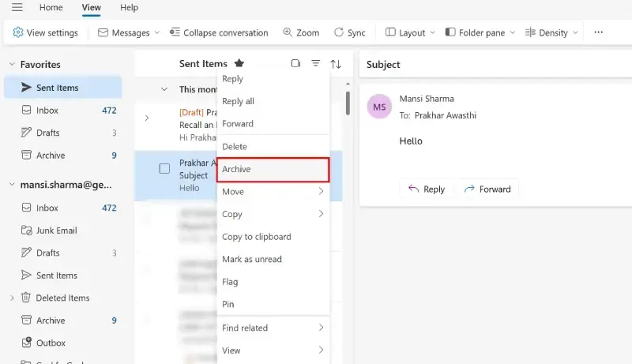Open the Move submenu
The image size is (632, 364).
(x=273, y=192)
